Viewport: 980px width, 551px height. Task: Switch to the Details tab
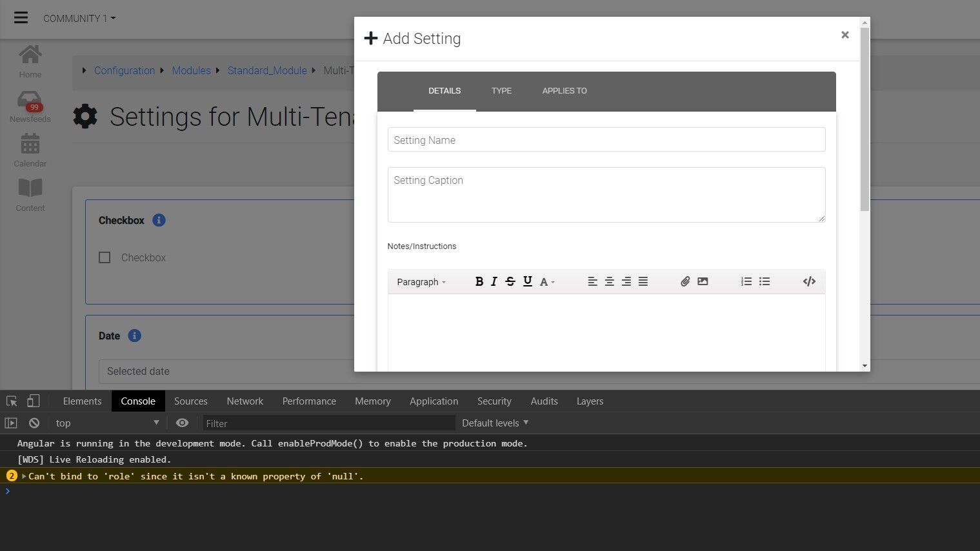click(x=445, y=91)
